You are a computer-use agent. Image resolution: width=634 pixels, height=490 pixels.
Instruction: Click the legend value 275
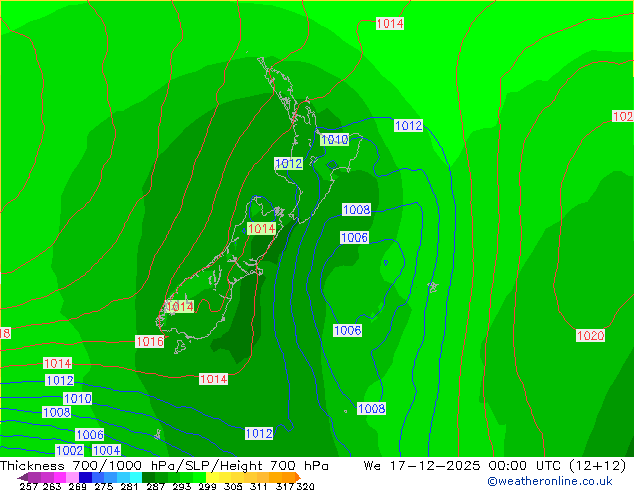(104, 486)
